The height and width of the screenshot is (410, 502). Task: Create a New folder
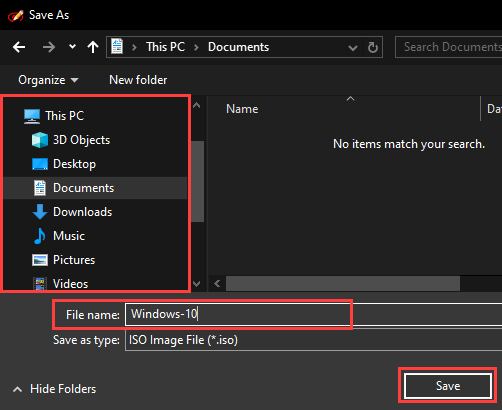click(138, 80)
